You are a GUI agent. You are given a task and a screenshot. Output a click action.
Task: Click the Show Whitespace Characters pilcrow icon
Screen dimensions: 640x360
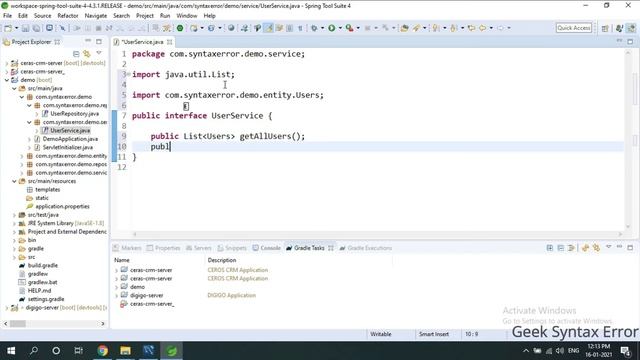point(300,28)
